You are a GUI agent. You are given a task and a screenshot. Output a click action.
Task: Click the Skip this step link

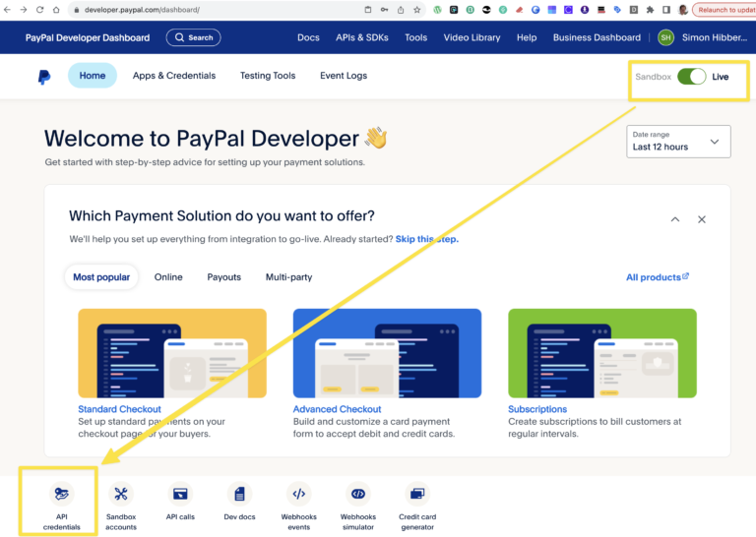(426, 239)
